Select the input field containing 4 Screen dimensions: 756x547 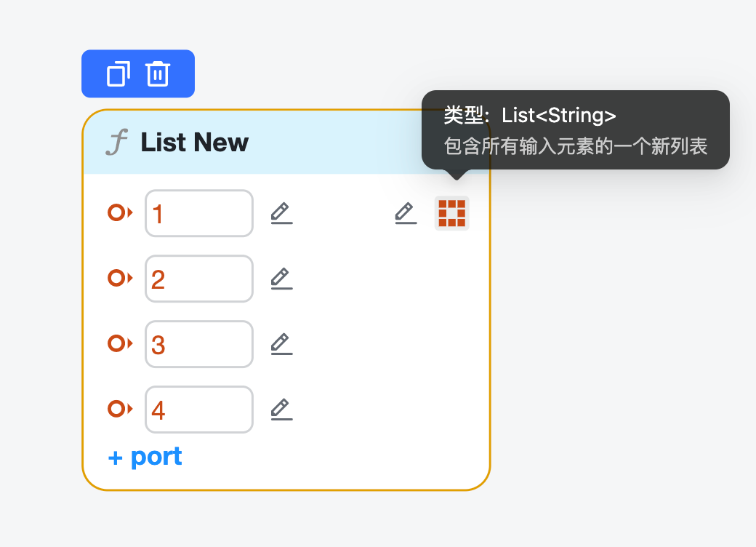pos(198,410)
